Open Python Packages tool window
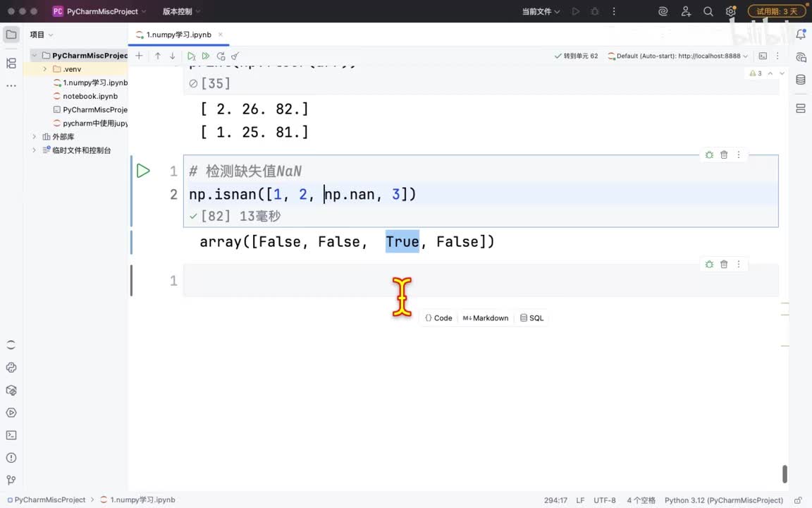 tap(11, 390)
